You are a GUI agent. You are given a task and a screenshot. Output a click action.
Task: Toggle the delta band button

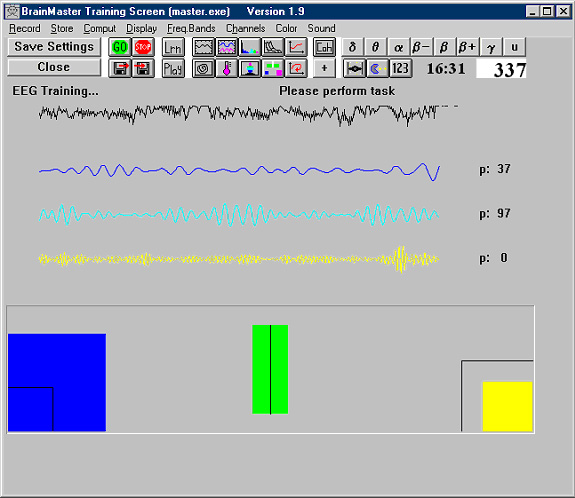[x=352, y=47]
